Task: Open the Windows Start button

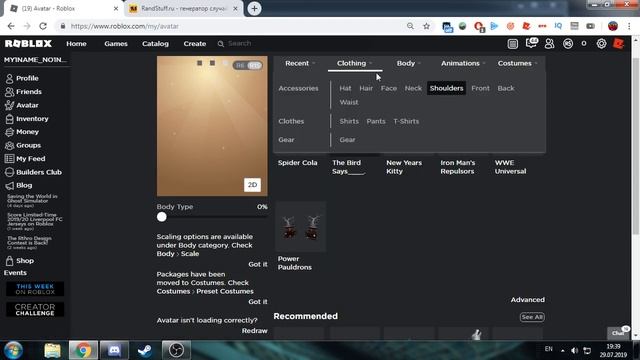Action: (13, 350)
